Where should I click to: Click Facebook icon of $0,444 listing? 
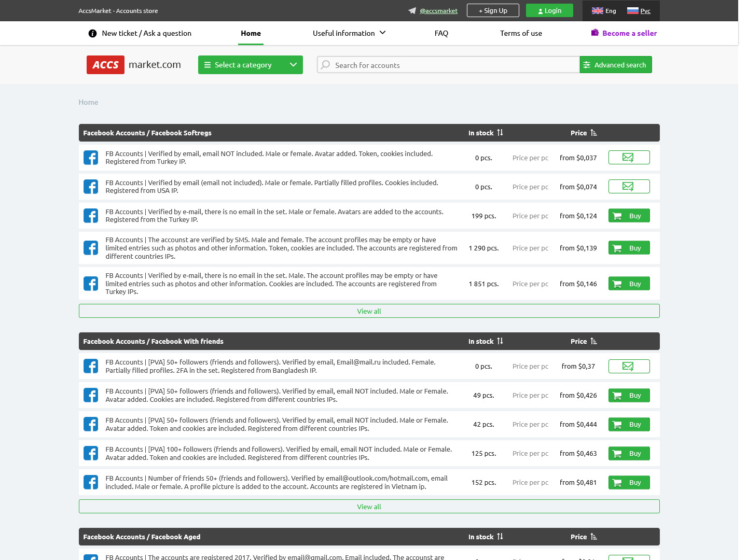[91, 424]
